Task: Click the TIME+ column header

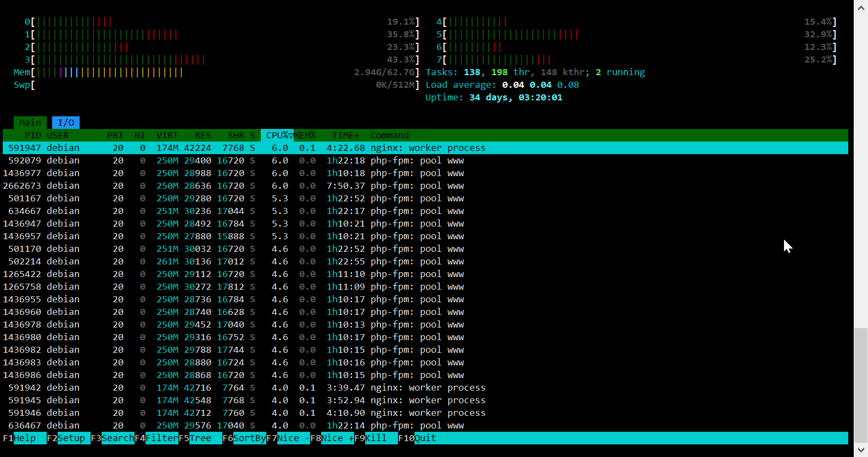Action: 345,135
